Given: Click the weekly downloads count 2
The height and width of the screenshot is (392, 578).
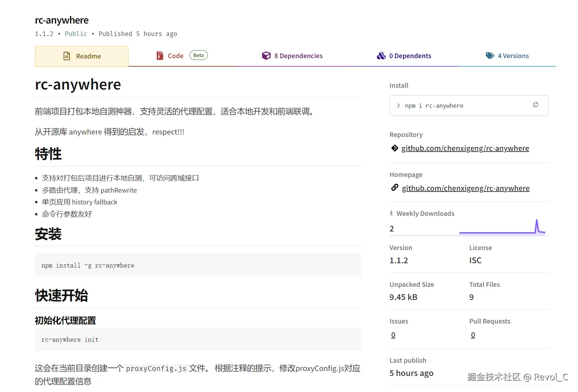Looking at the screenshot, I should (x=392, y=229).
